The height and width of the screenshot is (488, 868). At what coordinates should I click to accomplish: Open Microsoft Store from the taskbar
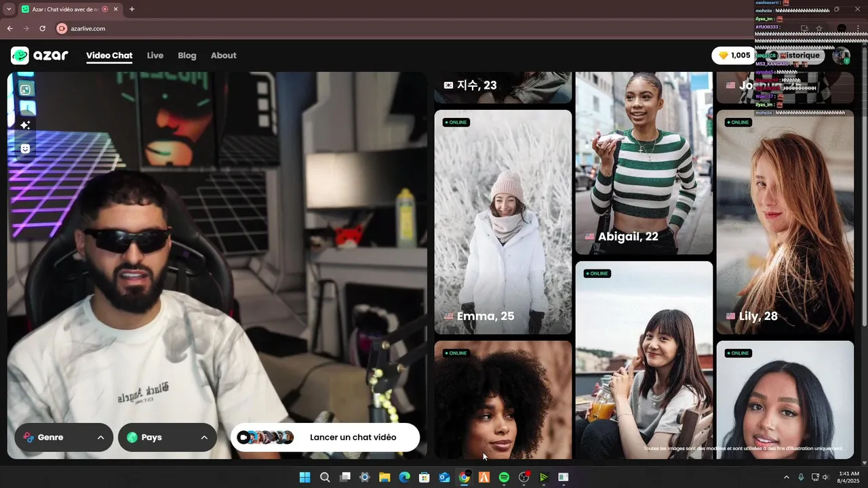point(425,477)
